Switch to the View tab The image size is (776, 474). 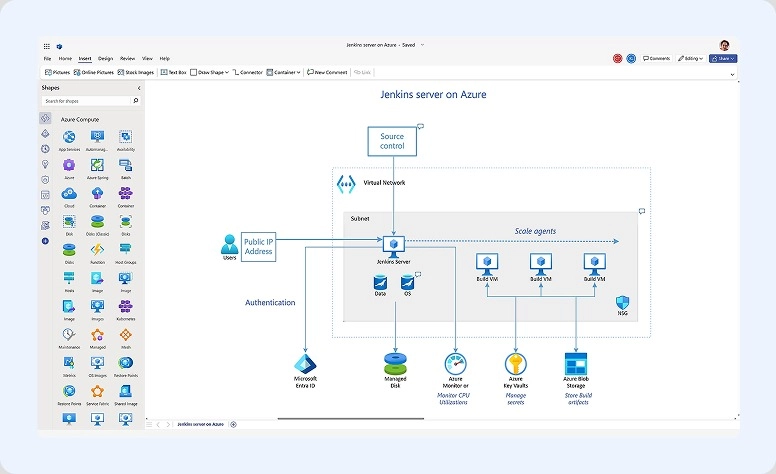[x=147, y=58]
